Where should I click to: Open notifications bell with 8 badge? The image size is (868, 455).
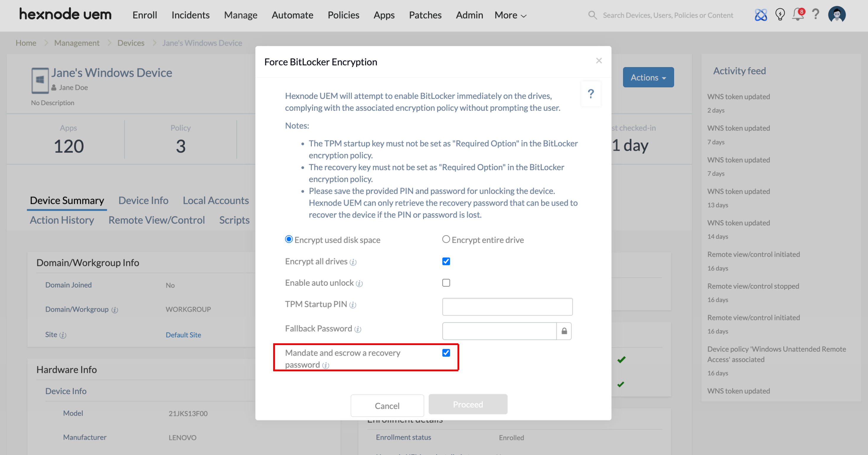point(798,14)
